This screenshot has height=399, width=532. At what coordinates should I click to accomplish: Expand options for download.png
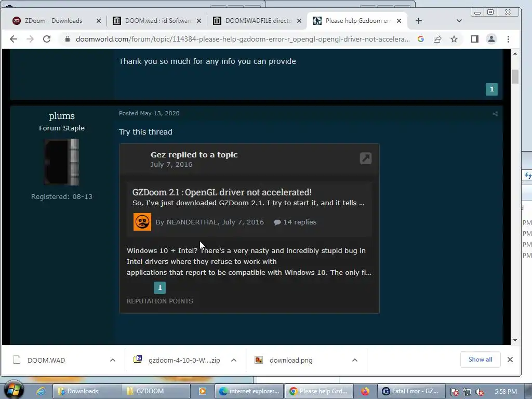pos(354,361)
